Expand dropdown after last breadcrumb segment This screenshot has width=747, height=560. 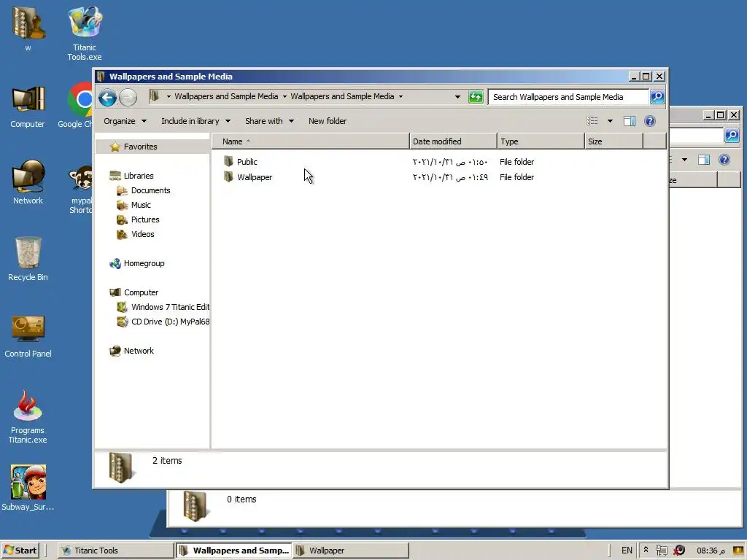(x=400, y=97)
